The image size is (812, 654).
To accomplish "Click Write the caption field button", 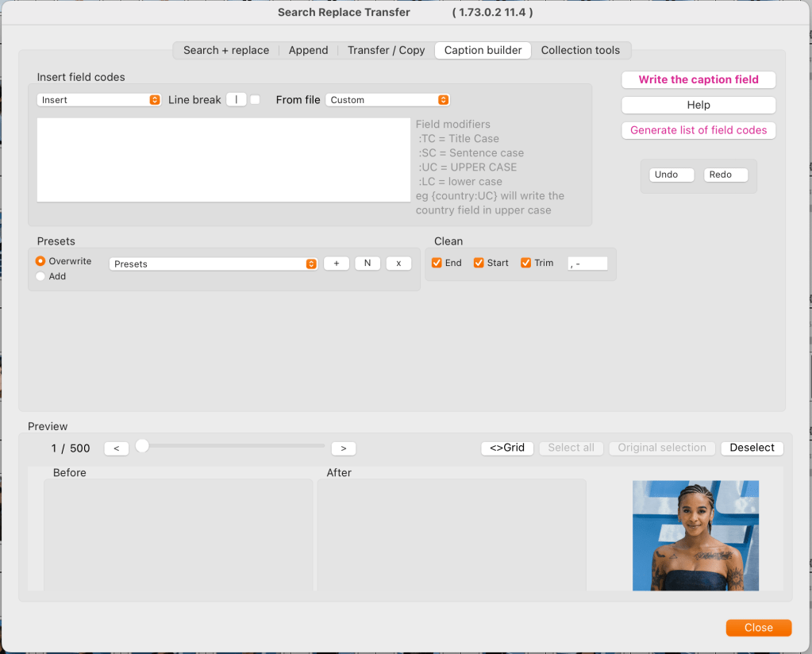I will click(698, 79).
